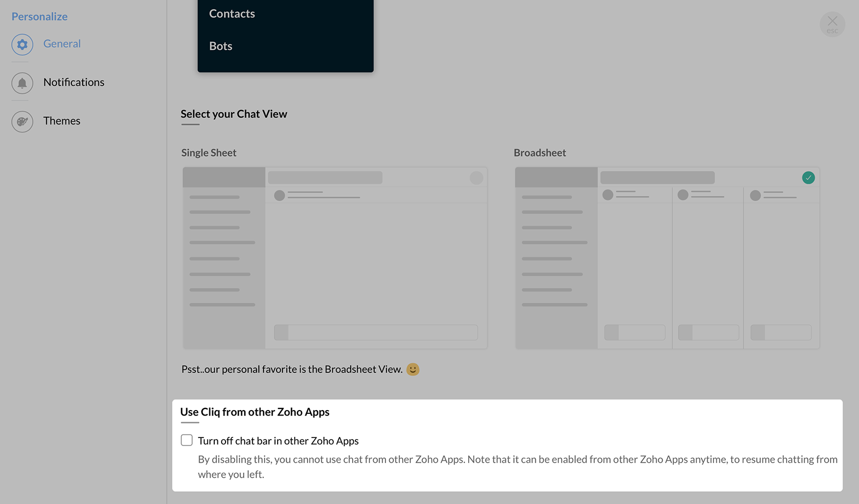Viewport: 859px width, 504px height.
Task: Click the Broadsheet label text
Action: click(x=540, y=153)
